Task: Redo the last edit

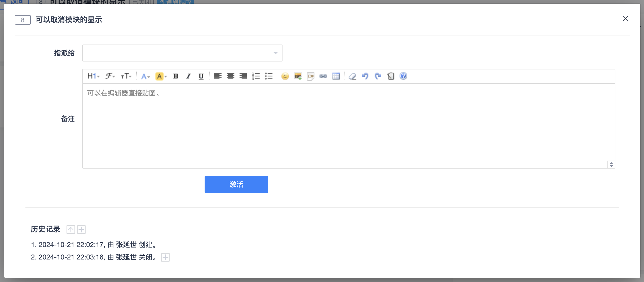Action: click(378, 76)
